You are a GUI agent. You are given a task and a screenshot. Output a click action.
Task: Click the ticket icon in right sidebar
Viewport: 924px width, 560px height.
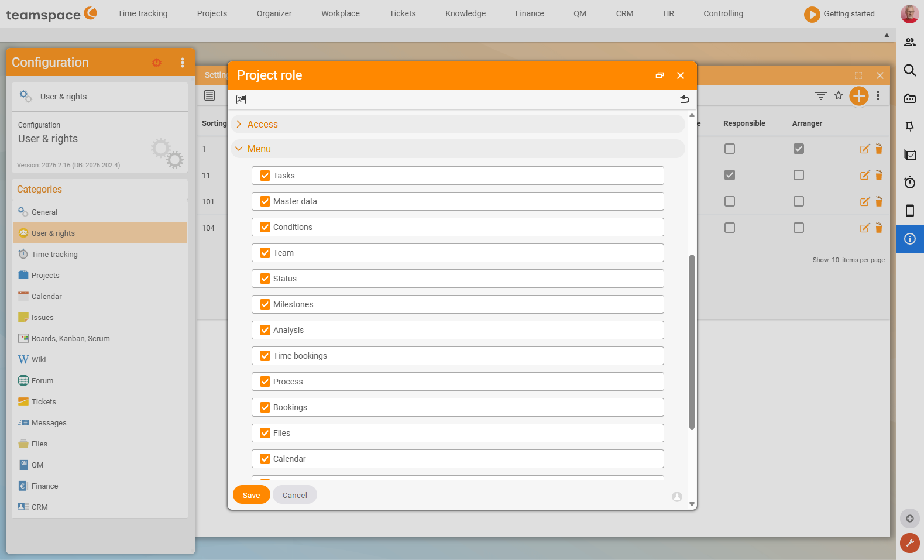910,98
